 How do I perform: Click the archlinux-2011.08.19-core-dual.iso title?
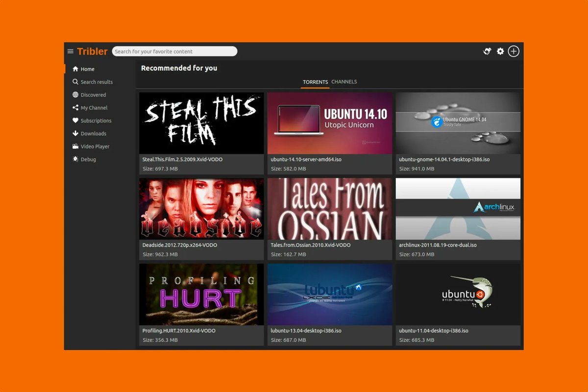[x=438, y=245]
